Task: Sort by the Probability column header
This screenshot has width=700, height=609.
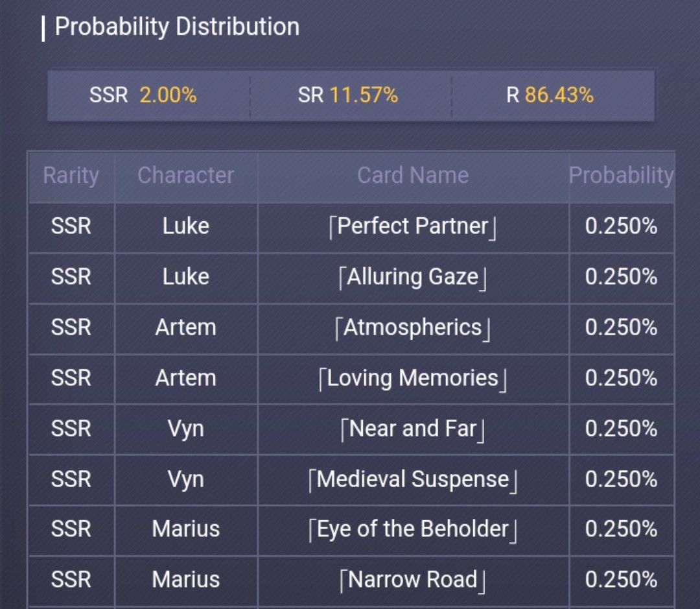Action: point(620,175)
